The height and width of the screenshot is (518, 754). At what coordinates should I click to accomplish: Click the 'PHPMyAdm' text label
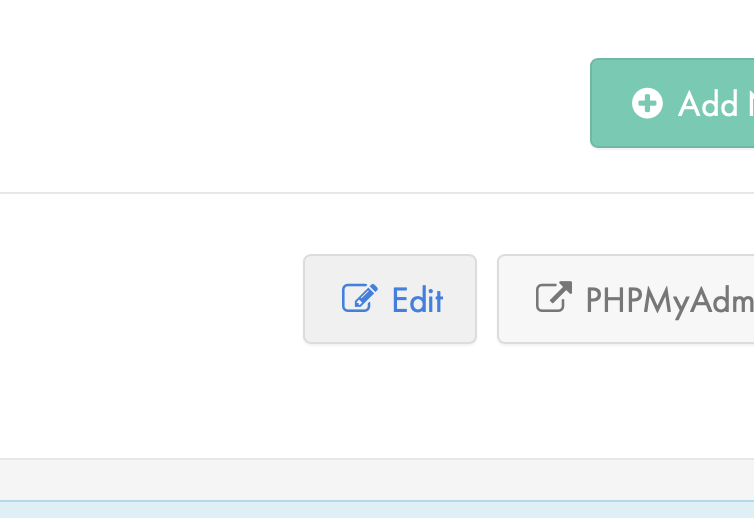(x=670, y=302)
